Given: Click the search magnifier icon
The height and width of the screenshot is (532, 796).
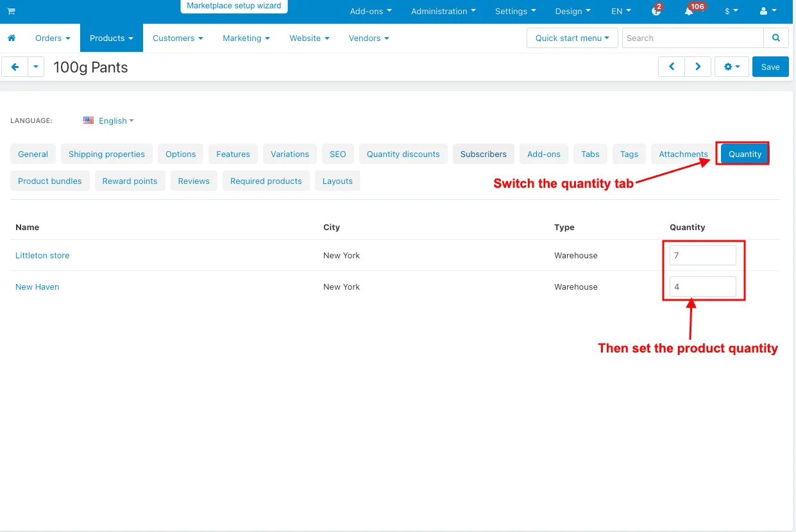Looking at the screenshot, I should pyautogui.click(x=776, y=38).
